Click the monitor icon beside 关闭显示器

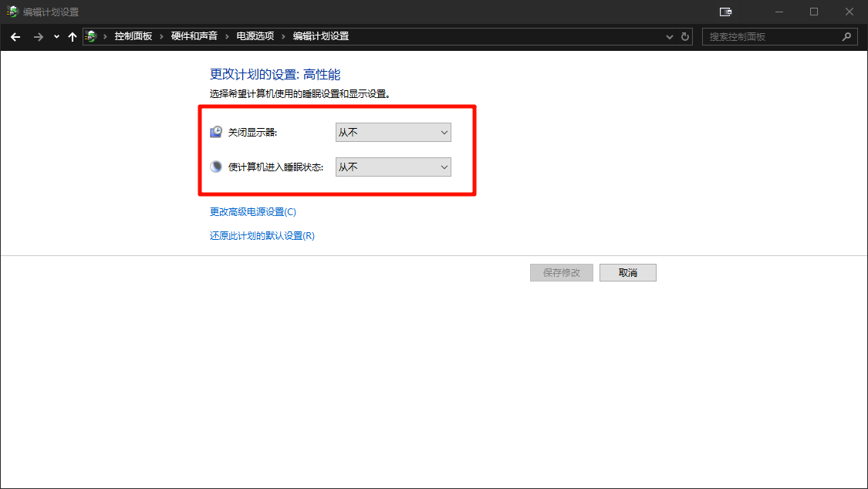point(216,132)
